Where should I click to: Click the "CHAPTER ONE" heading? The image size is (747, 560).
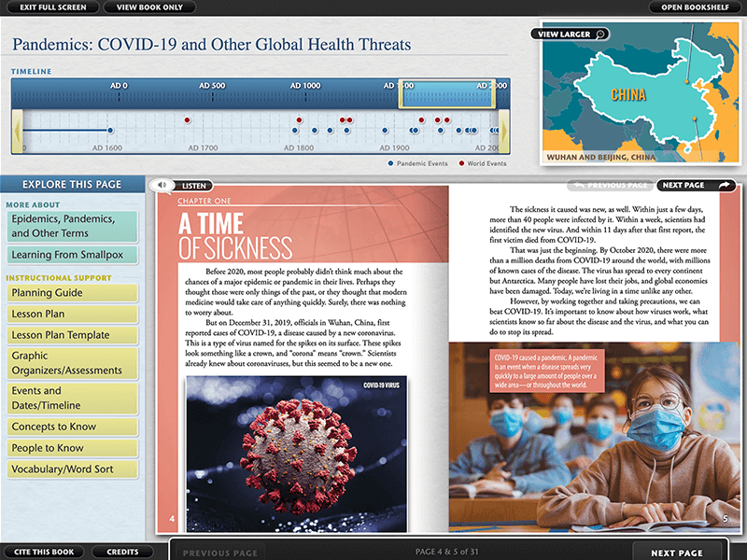coord(204,201)
